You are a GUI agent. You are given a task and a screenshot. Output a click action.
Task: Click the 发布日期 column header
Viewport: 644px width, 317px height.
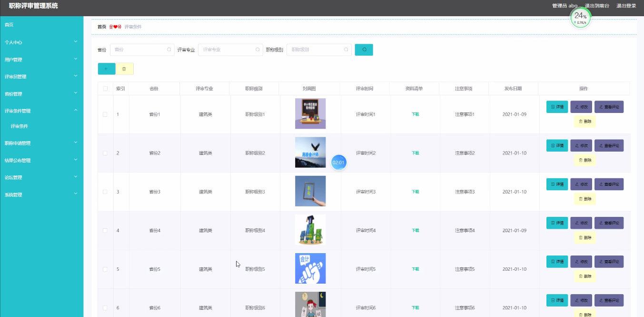[x=513, y=89]
